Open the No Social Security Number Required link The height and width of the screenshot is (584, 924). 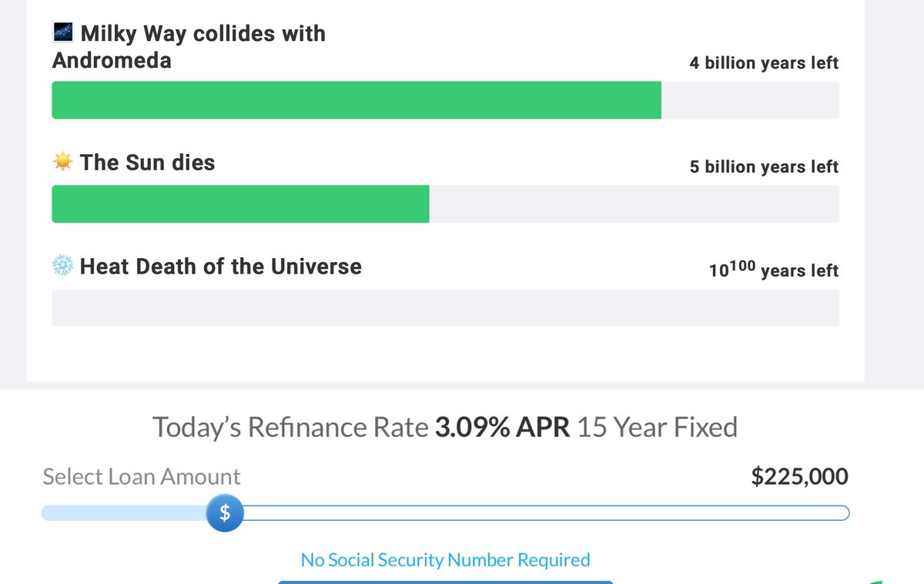click(445, 559)
